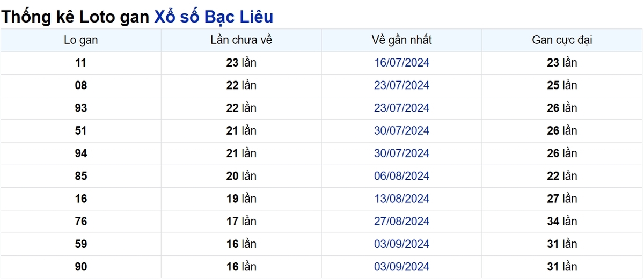Click Gan cực đại 27 lần for row 16
This screenshot has height=279, width=644.
tap(562, 199)
